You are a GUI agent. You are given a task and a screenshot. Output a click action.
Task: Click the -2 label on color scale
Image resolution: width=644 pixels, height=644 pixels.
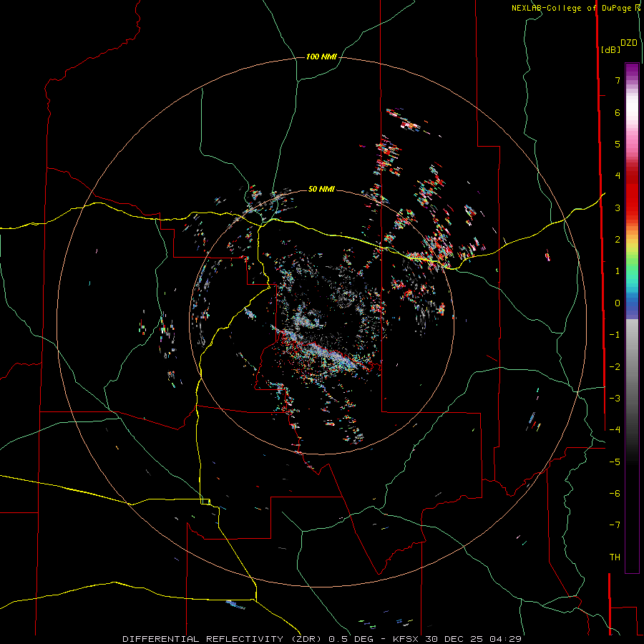coord(615,366)
